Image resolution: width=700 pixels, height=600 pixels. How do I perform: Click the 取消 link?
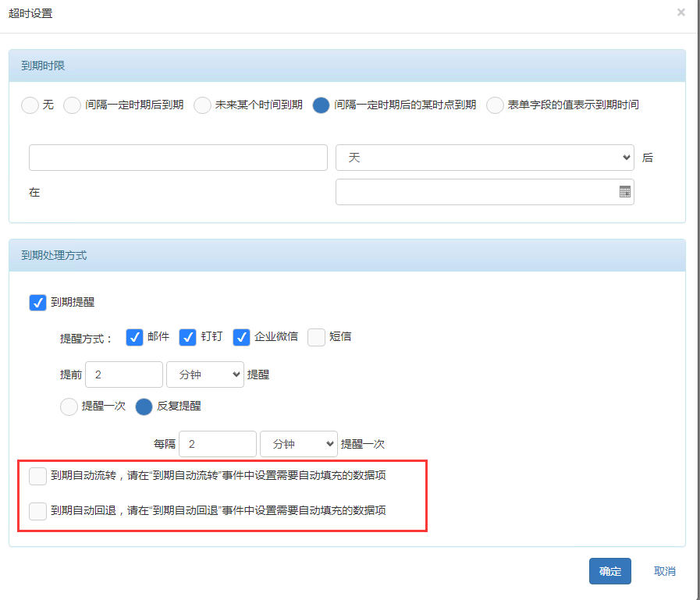point(664,571)
